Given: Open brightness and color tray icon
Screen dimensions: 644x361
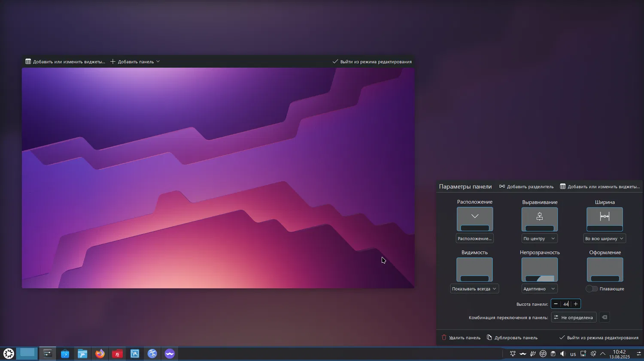Looking at the screenshot, I should 593,354.
